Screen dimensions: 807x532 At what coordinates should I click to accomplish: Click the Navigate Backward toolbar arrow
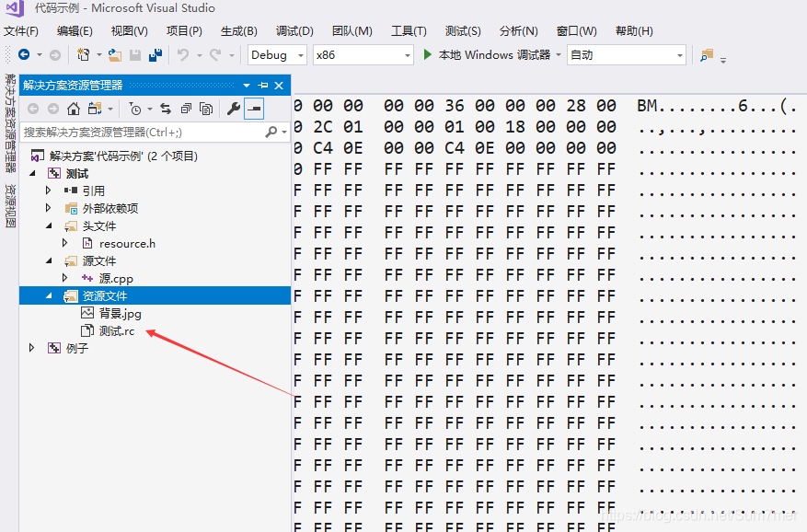click(x=24, y=54)
